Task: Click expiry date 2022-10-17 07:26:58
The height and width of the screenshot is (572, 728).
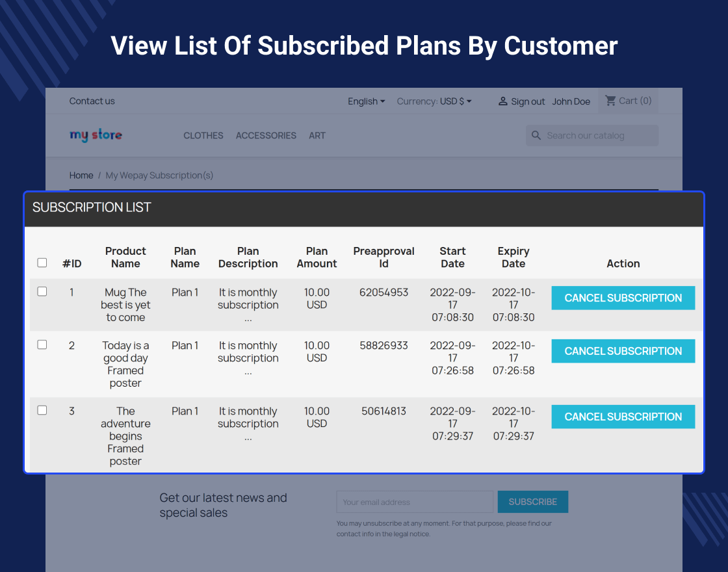Action: (513, 358)
